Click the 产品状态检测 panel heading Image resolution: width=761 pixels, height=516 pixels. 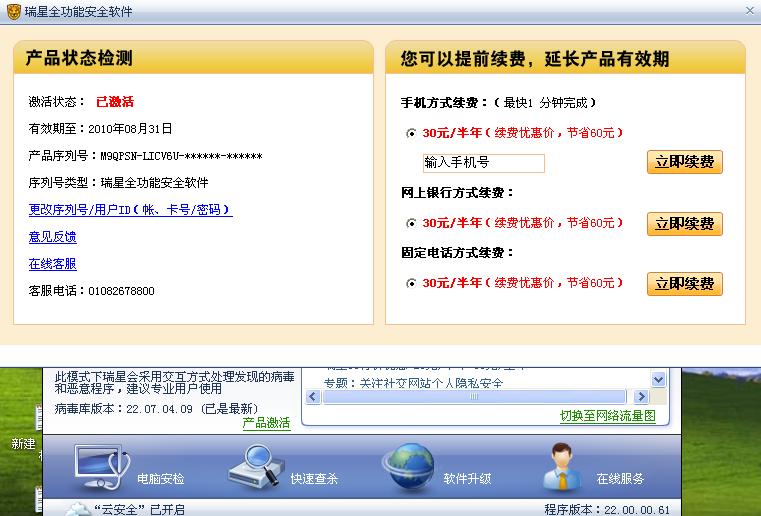(79, 58)
